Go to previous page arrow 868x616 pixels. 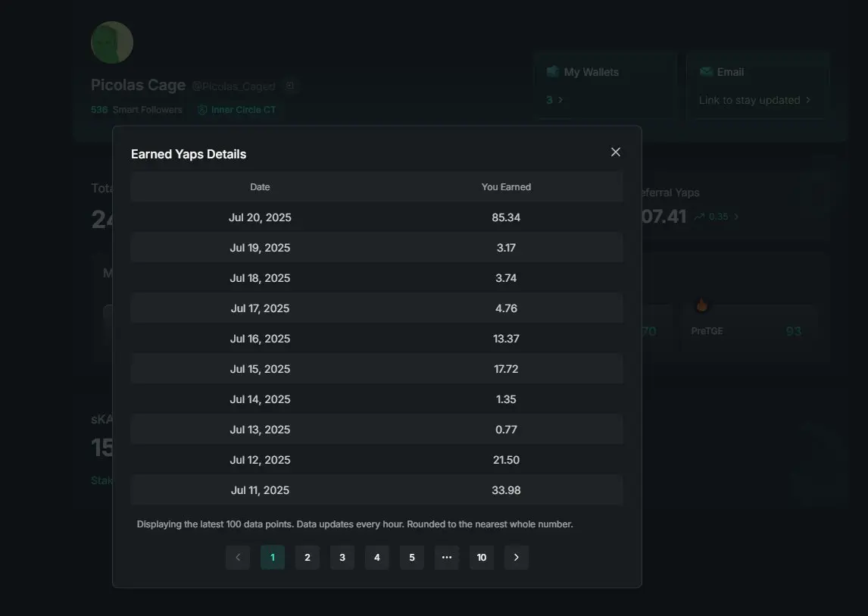click(238, 558)
